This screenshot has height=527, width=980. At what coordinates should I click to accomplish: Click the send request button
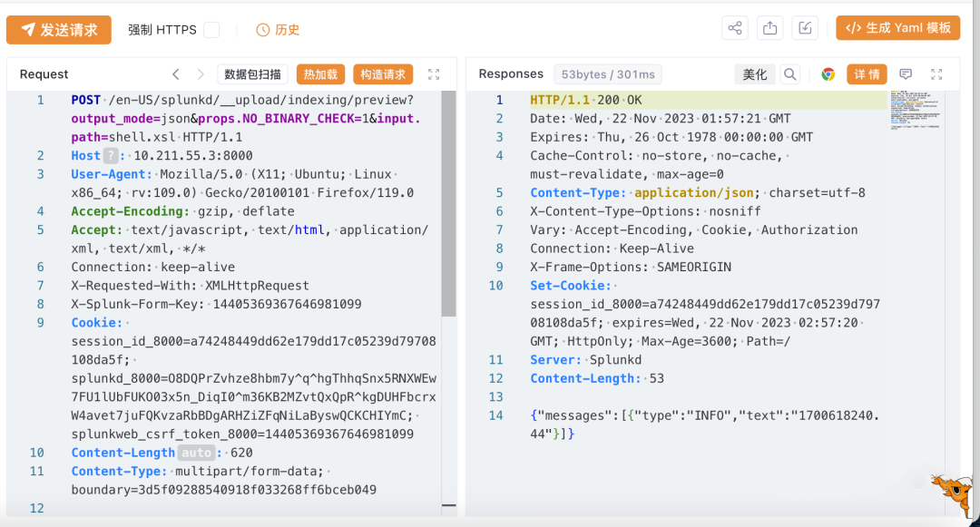tap(59, 30)
